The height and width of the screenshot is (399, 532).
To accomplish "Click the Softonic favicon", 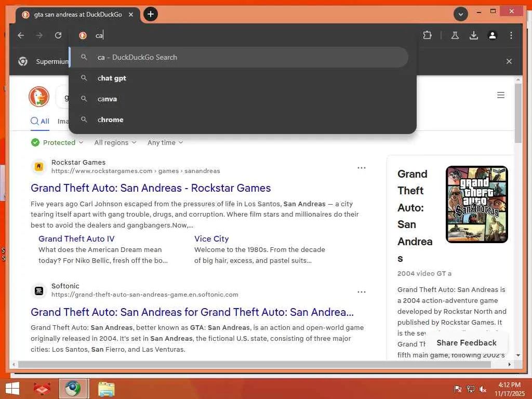I will [39, 291].
